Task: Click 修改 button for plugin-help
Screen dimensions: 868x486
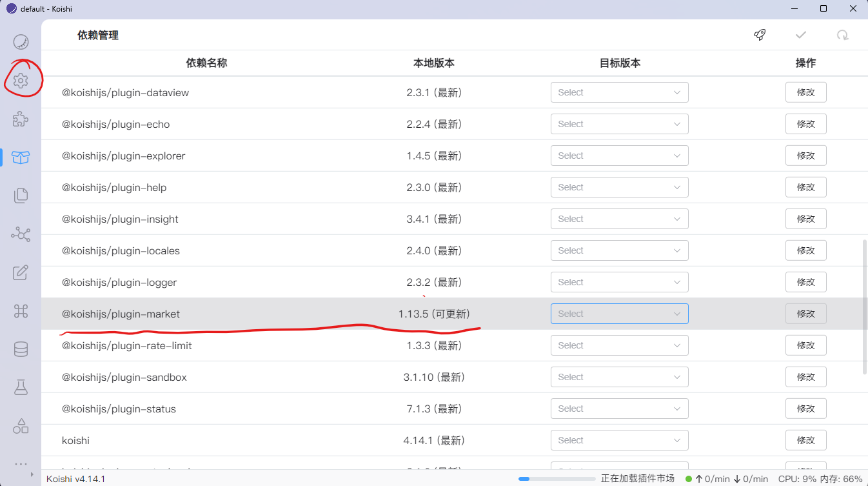Action: pyautogui.click(x=805, y=187)
